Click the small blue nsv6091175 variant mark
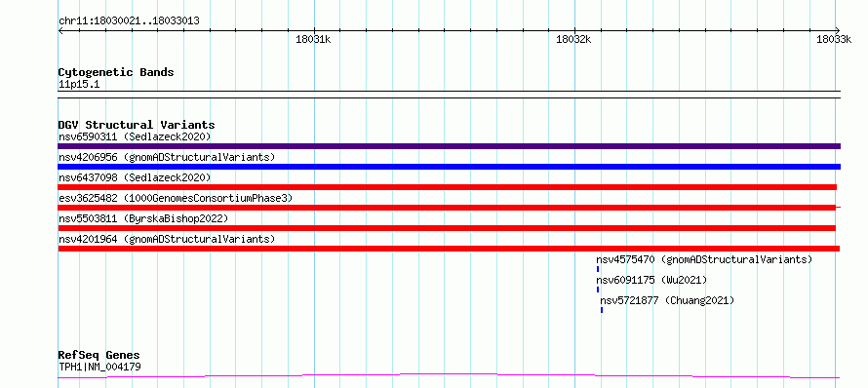 [x=598, y=290]
